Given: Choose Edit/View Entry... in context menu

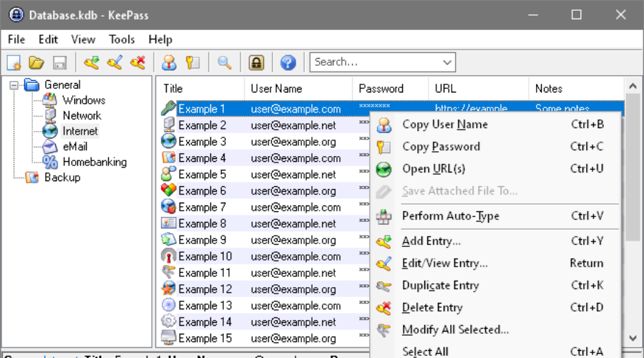Looking at the screenshot, I should pyautogui.click(x=496, y=263).
